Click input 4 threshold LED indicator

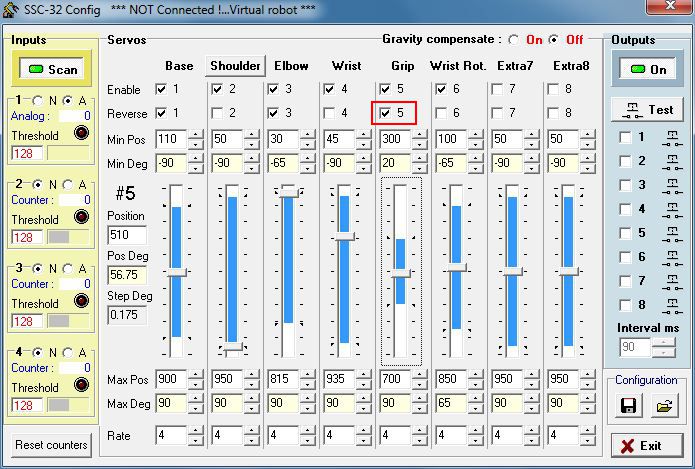[81, 384]
